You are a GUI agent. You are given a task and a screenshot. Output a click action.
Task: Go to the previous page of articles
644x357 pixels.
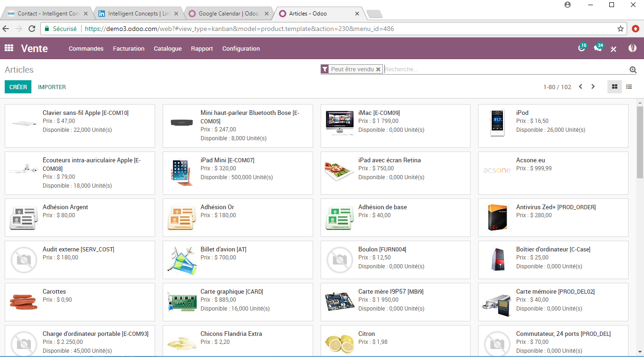[580, 86]
